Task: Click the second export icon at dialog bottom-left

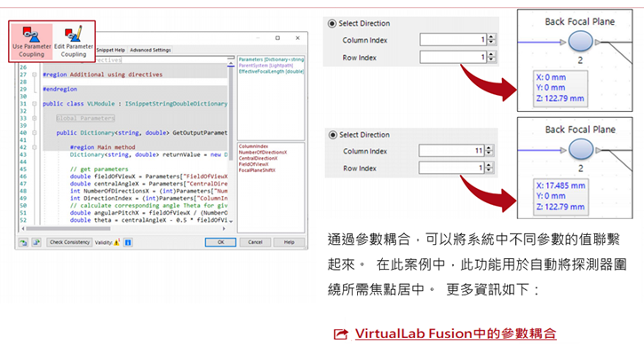Action: tap(36, 242)
